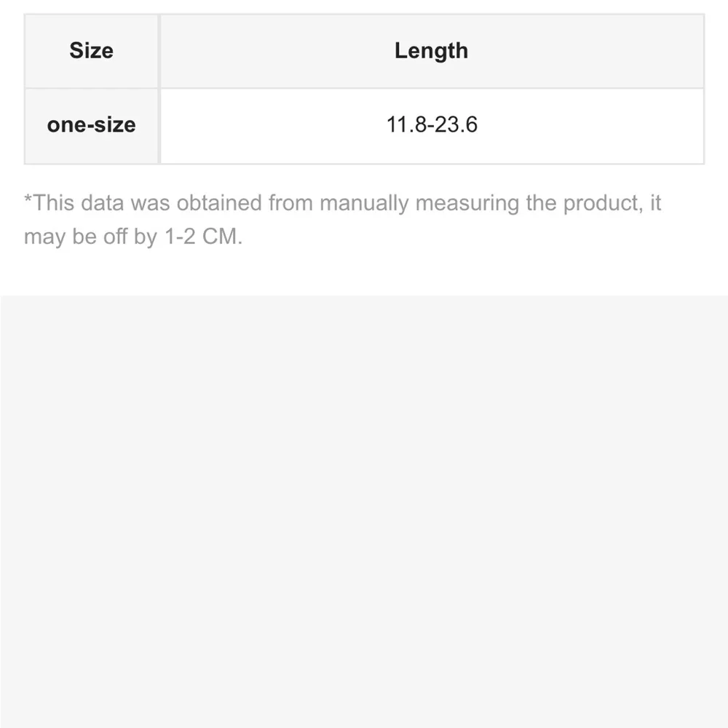Click the 11.8-23.6 length value
Viewport: 728px width, 728px height.
432,124
